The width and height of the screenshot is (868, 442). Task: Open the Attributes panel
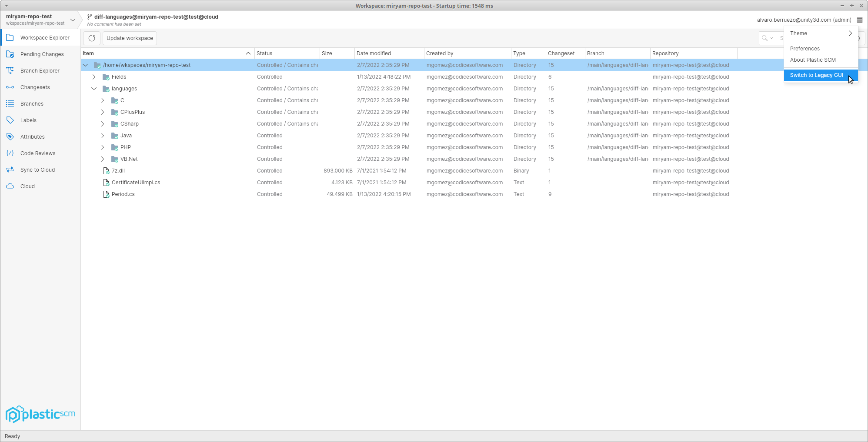click(x=32, y=136)
